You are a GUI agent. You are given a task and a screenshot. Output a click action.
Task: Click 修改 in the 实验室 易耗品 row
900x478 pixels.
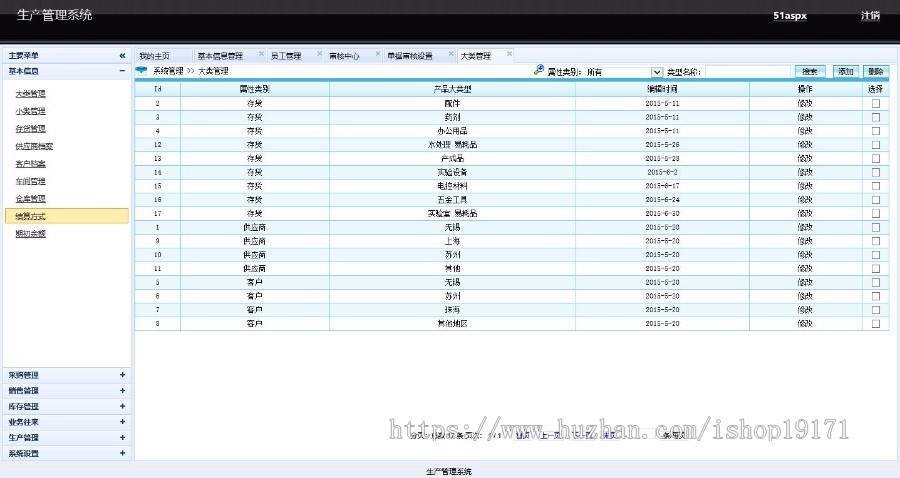click(x=805, y=213)
